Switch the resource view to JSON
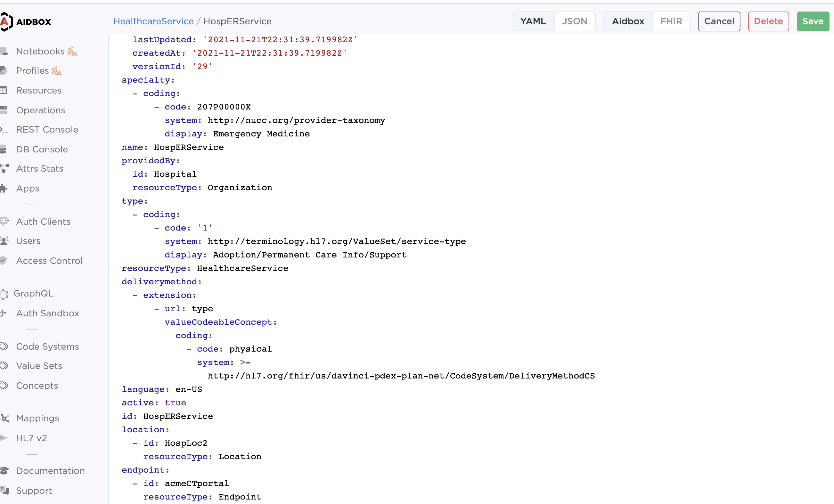This screenshot has width=834, height=504. (575, 21)
